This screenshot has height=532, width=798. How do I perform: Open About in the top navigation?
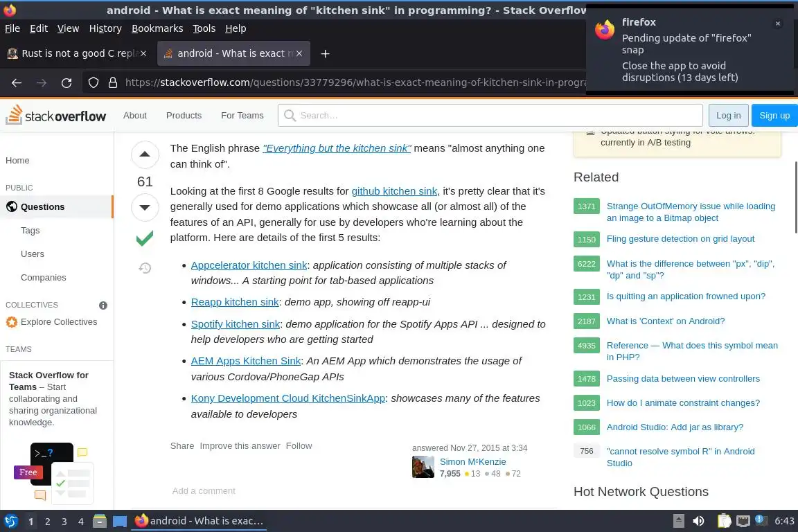(135, 116)
